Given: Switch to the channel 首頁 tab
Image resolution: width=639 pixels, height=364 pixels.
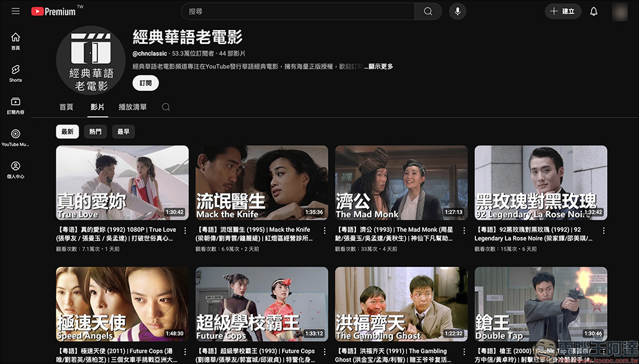Looking at the screenshot, I should [x=66, y=107].
